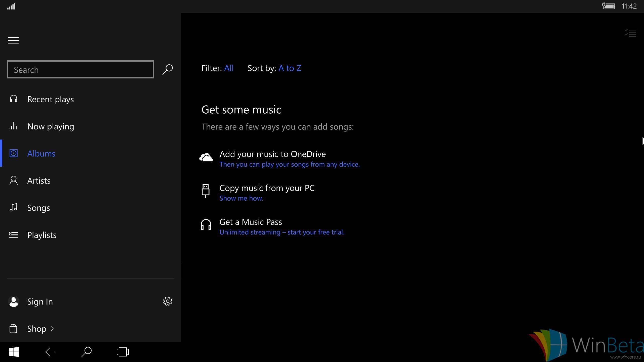Tap the system search icon in navigation bar

pyautogui.click(x=87, y=352)
